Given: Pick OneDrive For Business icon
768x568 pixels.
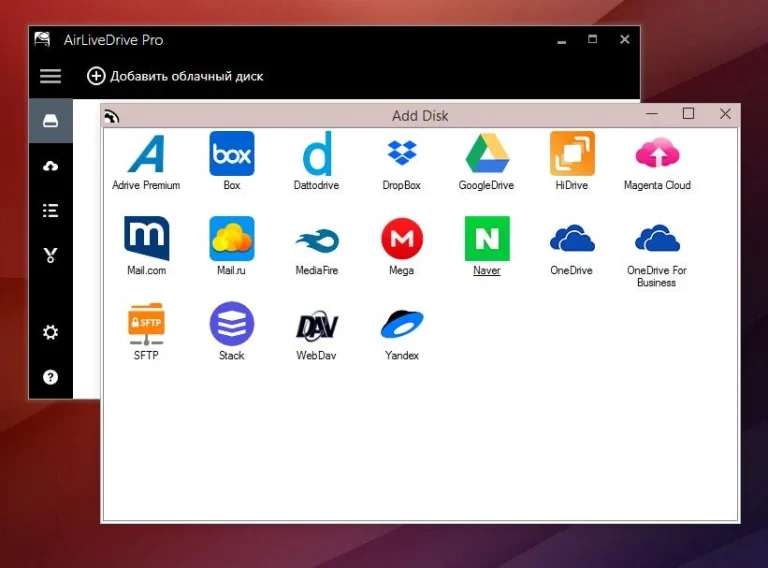Looking at the screenshot, I should coord(657,238).
